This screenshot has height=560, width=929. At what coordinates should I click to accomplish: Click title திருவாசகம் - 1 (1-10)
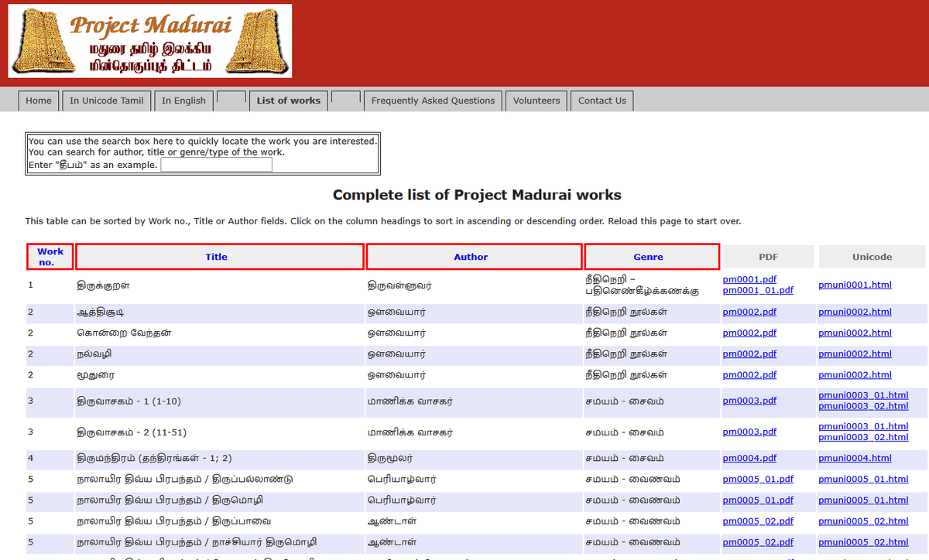(129, 401)
